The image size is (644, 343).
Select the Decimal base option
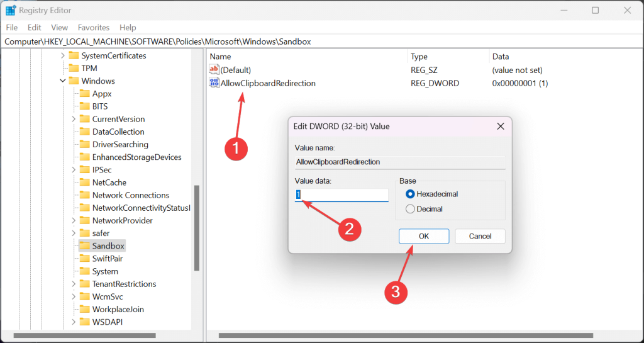[410, 209]
